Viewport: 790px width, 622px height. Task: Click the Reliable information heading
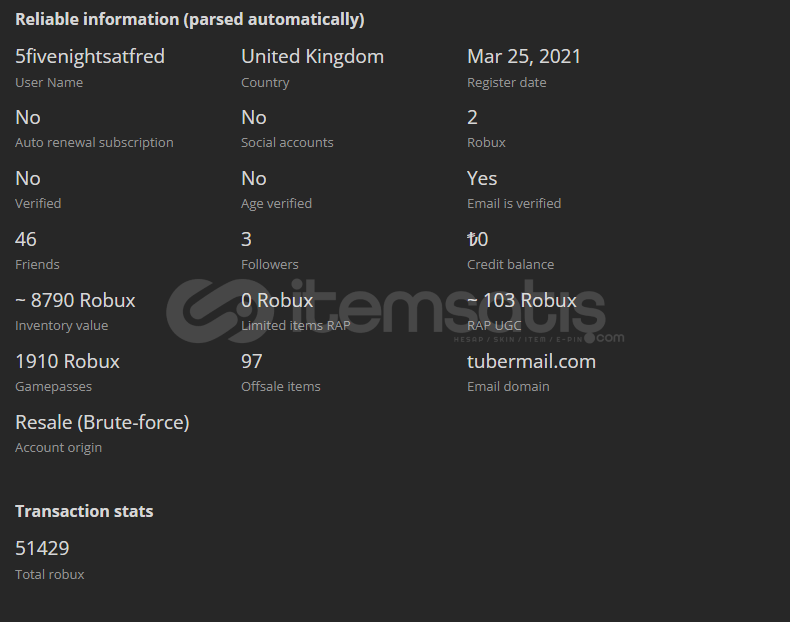(189, 19)
